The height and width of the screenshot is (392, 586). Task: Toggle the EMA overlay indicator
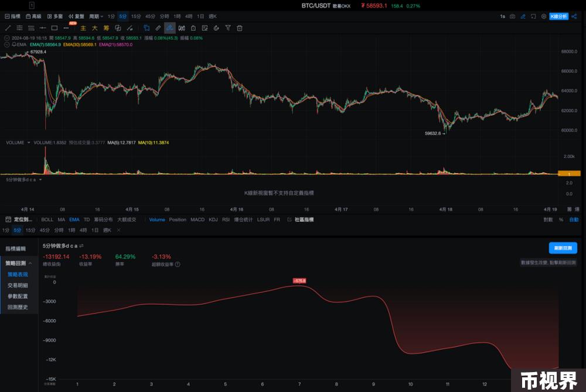tap(74, 220)
